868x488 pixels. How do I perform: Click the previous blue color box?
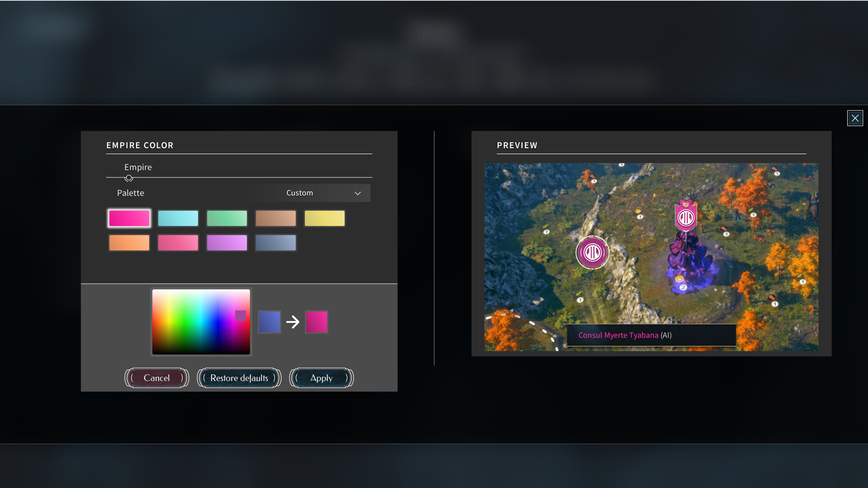269,322
